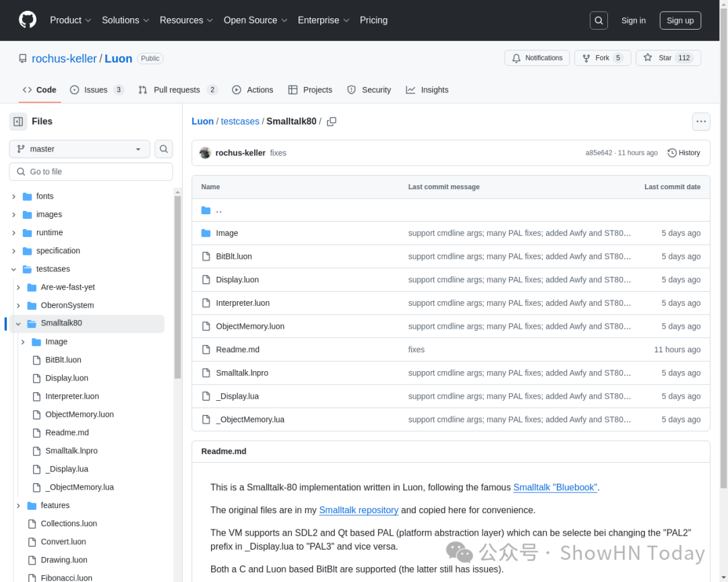728x582 pixels.
Task: Click the Sign in link
Action: pos(633,20)
